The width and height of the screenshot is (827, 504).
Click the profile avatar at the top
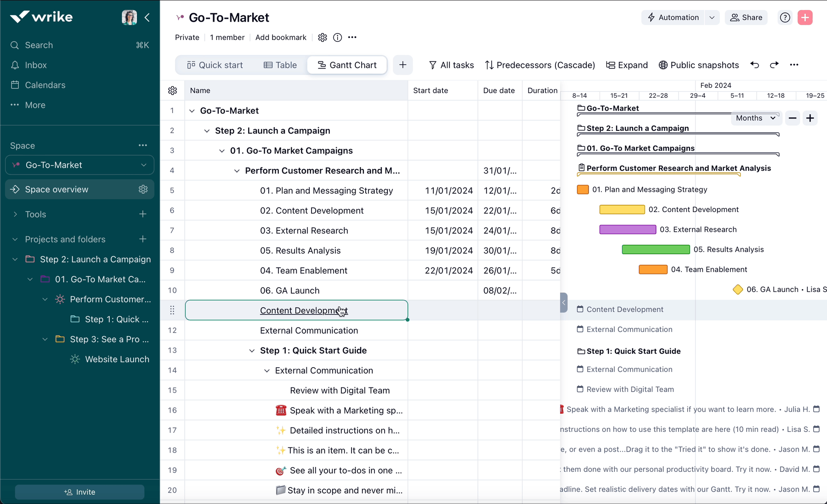pos(129,17)
